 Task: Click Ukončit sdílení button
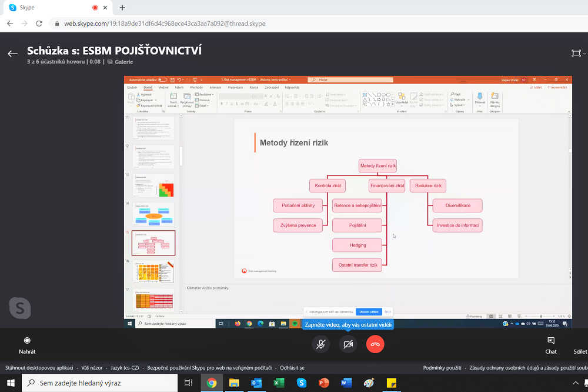[369, 311]
